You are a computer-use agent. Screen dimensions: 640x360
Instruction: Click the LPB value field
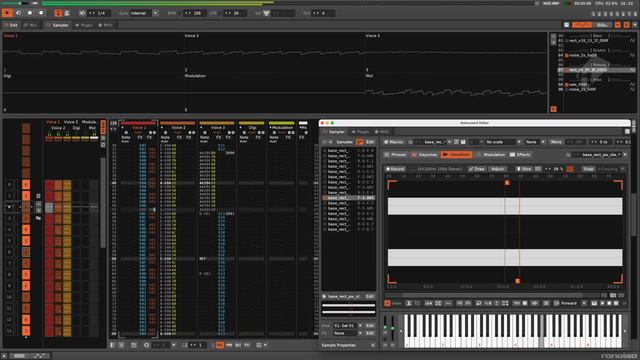pos(237,13)
